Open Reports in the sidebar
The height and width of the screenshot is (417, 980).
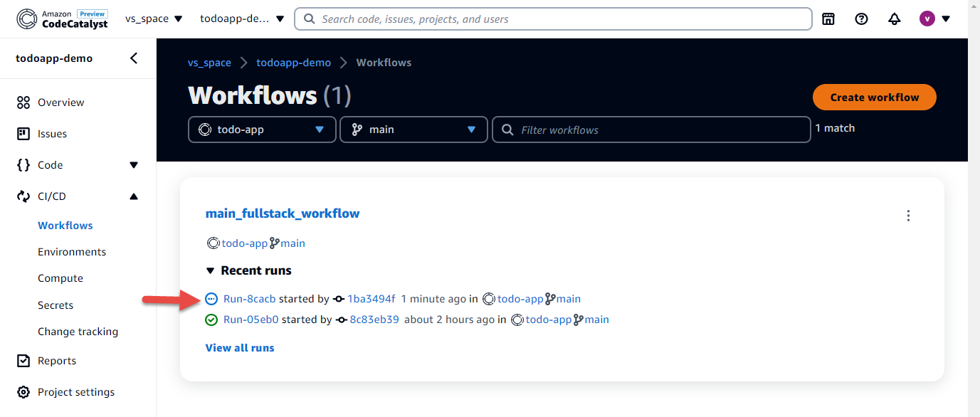pos(57,361)
